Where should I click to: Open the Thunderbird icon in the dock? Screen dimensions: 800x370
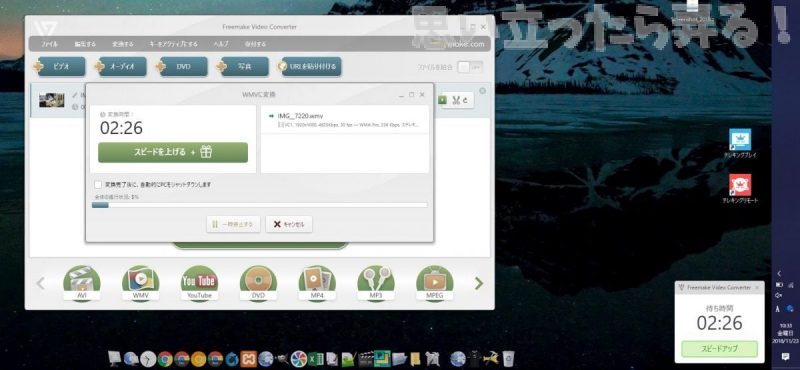(232, 359)
